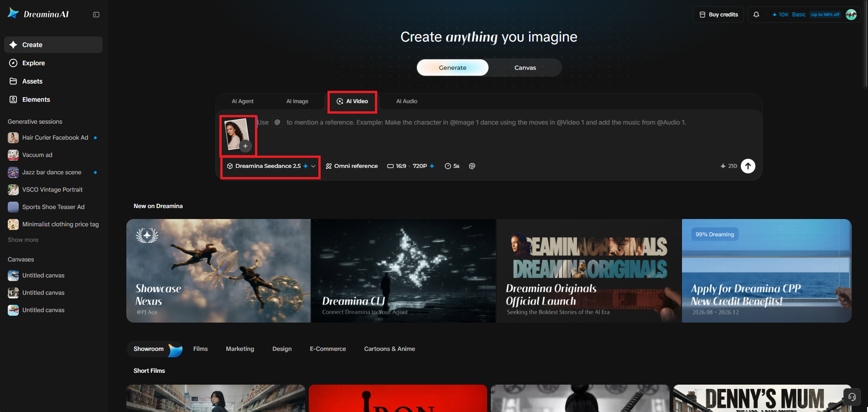This screenshot has height=412, width=868.
Task: Open the Vacuum ad session
Action: (53, 155)
